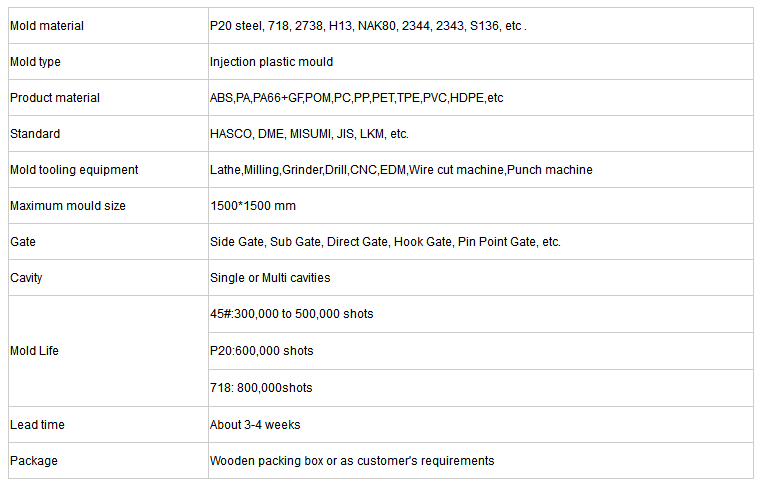Screen dimensions: 762x486
Task: Click 'Mold tooling equipment' label
Action: click(x=74, y=170)
